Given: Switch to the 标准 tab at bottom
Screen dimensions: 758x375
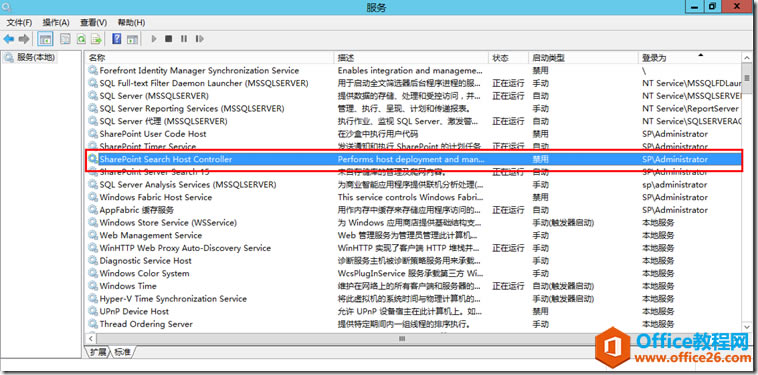Looking at the screenshot, I should point(122,352).
